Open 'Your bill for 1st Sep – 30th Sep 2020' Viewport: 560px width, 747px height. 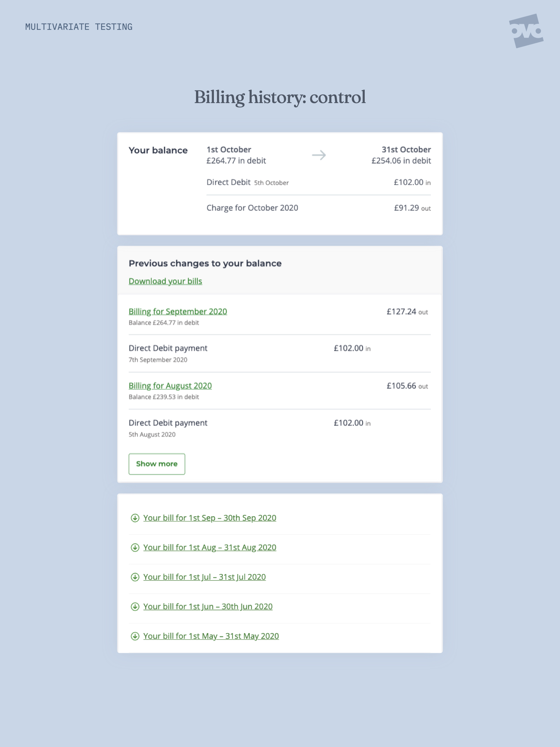[210, 518]
